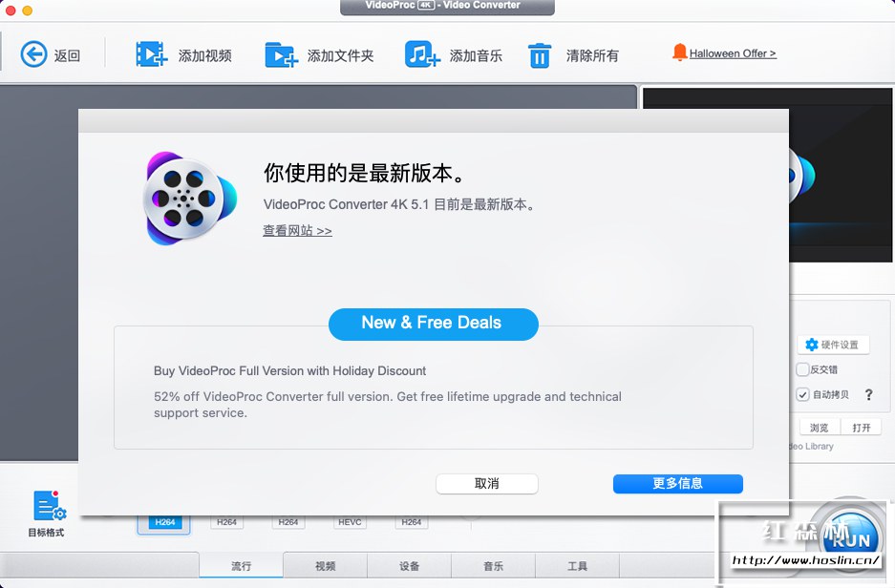Click the 取消 cancel button

[487, 484]
